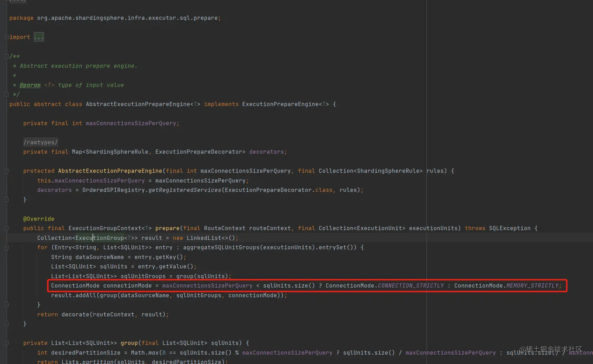Image resolution: width=593 pixels, height=364 pixels.
Task: Click maxConnectionsSizePerQuery in the private final int field
Action: pyautogui.click(x=131, y=124)
